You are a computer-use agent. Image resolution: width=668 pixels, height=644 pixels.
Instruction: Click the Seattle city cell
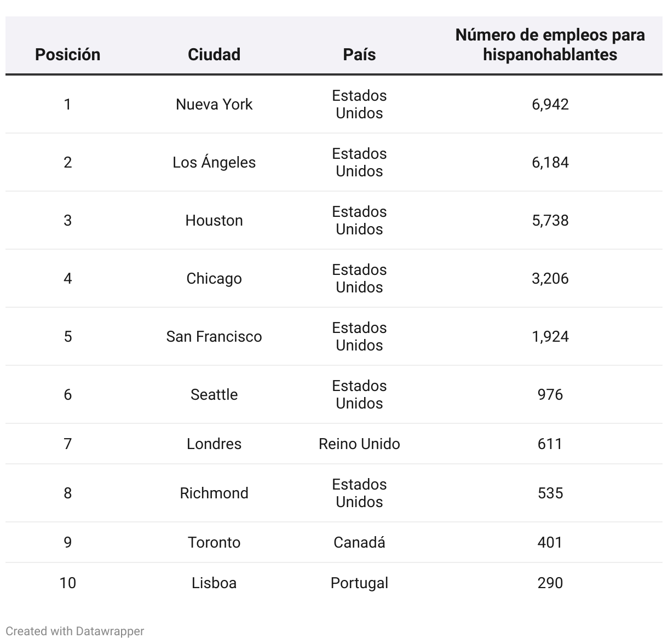click(x=214, y=394)
